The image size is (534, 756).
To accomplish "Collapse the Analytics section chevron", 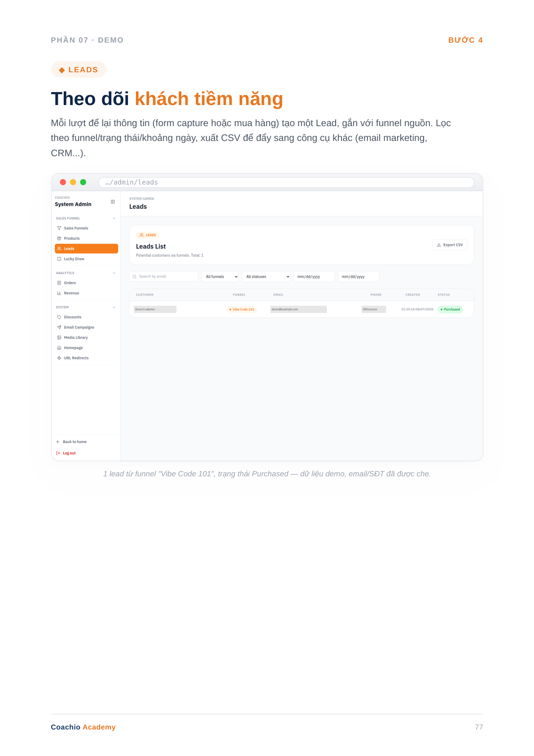I will coord(114,273).
